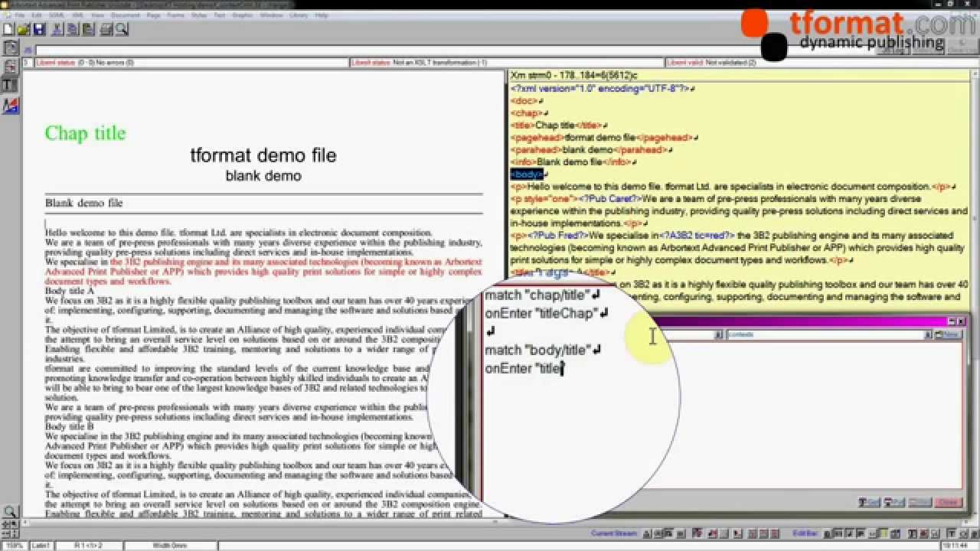
Task: Click the second button of dialog's bottom row
Action: tap(894, 502)
